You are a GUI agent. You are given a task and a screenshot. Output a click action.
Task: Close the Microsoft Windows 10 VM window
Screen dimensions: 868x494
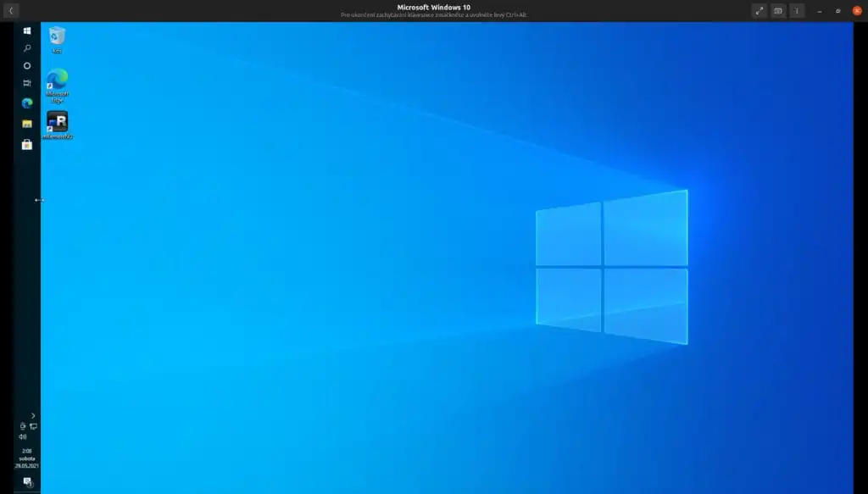857,11
